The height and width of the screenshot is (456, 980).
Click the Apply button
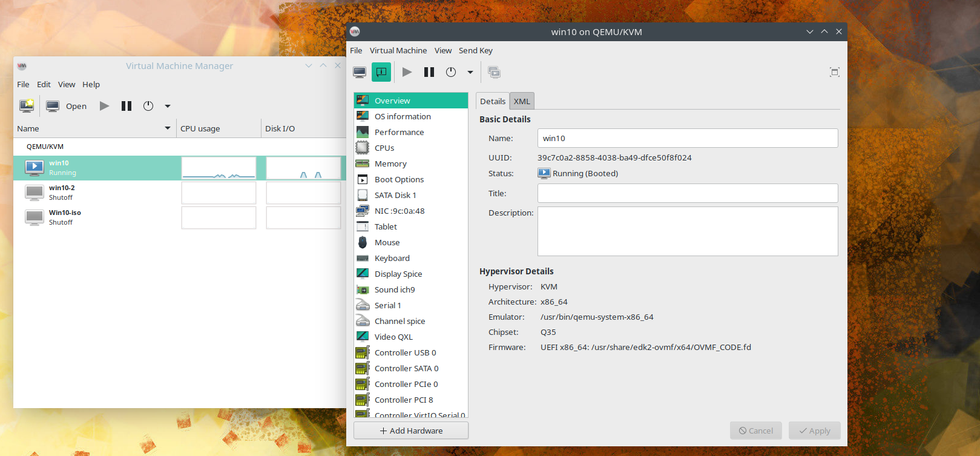tap(815, 431)
